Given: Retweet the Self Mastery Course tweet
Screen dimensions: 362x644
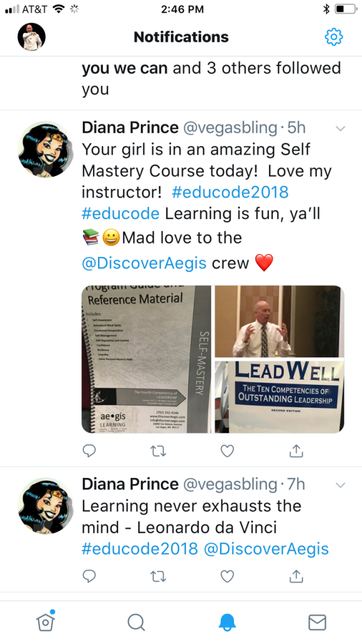Looking at the screenshot, I should click(158, 452).
